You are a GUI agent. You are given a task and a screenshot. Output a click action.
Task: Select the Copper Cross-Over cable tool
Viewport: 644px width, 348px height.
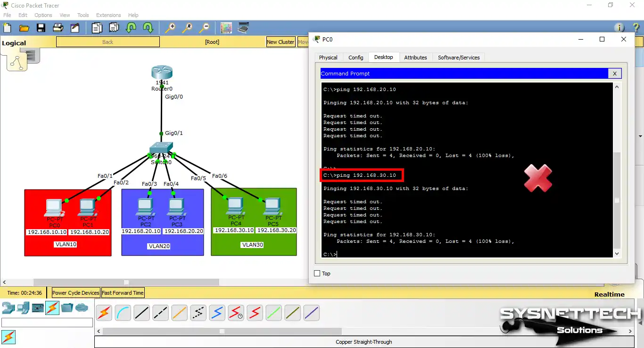160,313
